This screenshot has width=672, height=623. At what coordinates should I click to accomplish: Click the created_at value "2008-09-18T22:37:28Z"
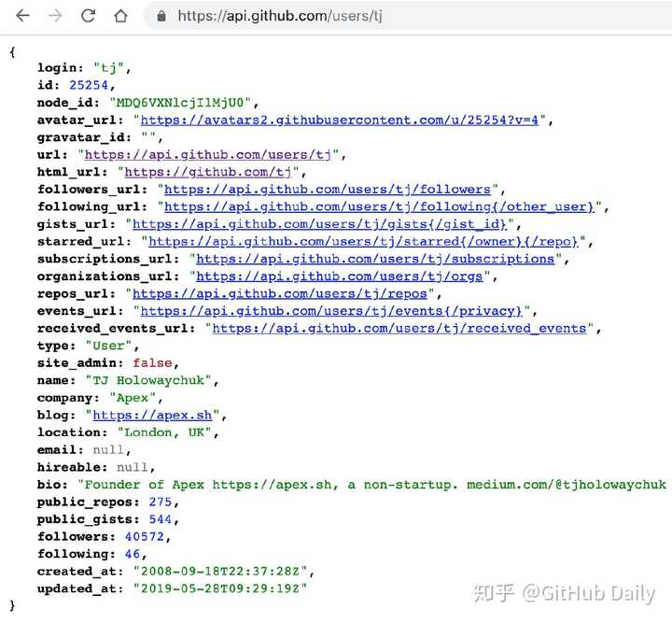point(220,572)
